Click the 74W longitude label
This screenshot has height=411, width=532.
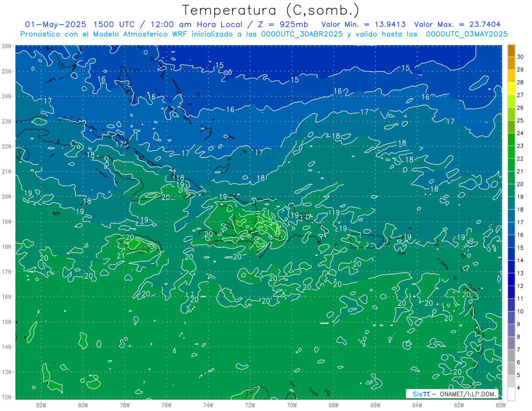[x=208, y=405]
